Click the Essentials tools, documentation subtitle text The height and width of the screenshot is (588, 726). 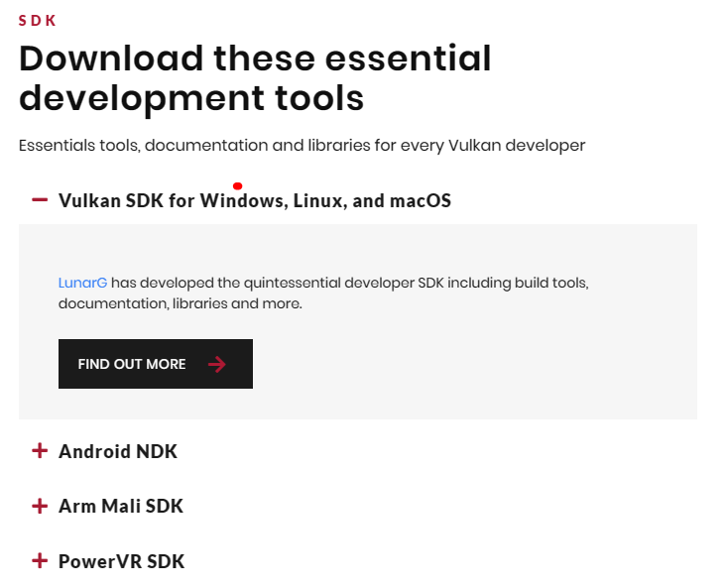pos(302,146)
